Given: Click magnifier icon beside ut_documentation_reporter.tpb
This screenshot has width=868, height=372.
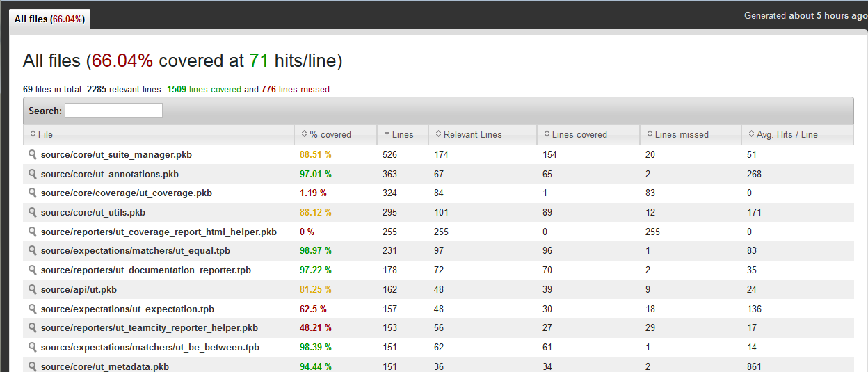Looking at the screenshot, I should click(x=32, y=270).
